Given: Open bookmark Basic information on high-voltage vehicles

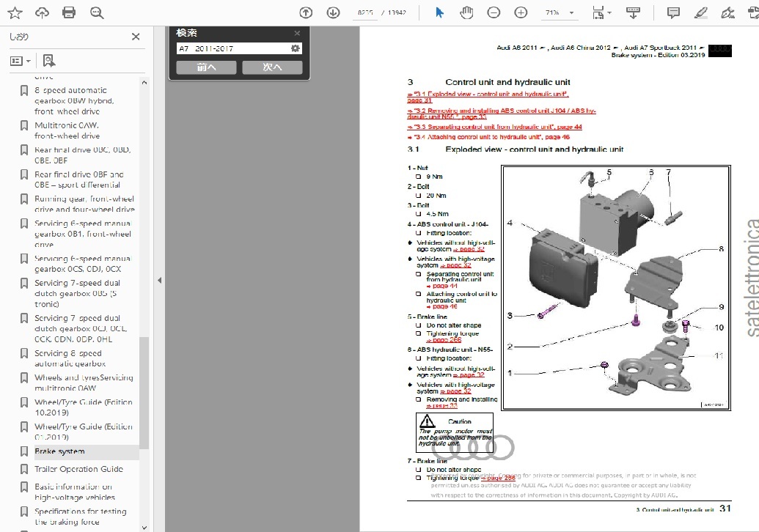Looking at the screenshot, I should [x=75, y=492].
